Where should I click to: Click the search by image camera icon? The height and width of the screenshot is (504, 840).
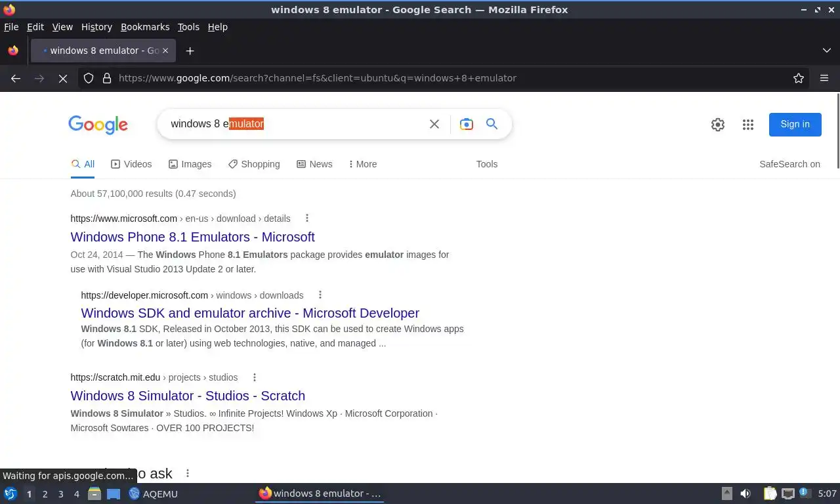pyautogui.click(x=467, y=124)
